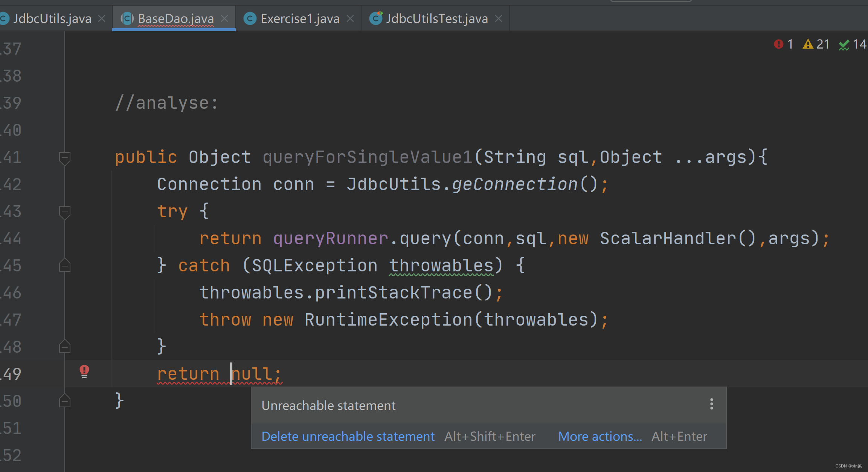Close the Exercise1.java tab
The width and height of the screenshot is (868, 472).
pyautogui.click(x=350, y=18)
